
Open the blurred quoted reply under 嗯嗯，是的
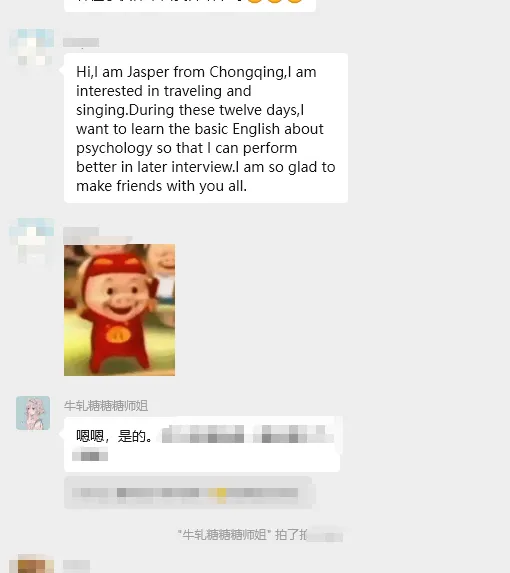tap(188, 492)
